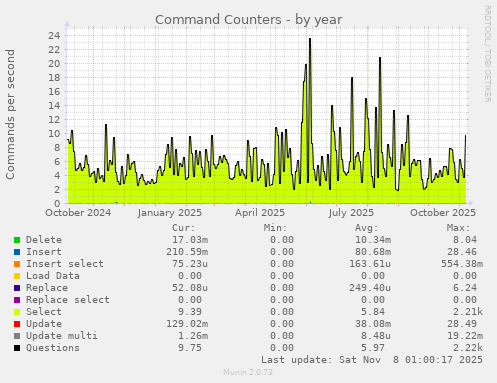Click the 'July 2025' x-axis label
This screenshot has width=497, height=383.
(351, 213)
